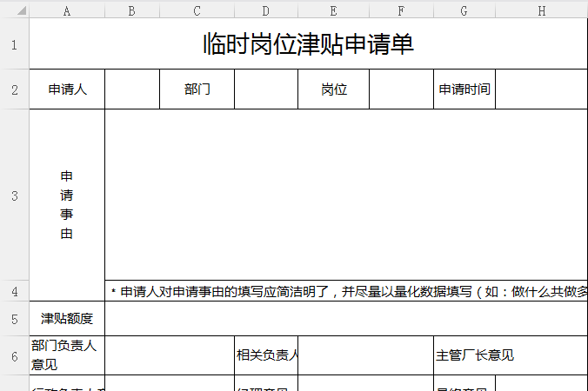Select the 津贴额度 label cell
Viewport: 588px width, 391px height.
(x=67, y=319)
